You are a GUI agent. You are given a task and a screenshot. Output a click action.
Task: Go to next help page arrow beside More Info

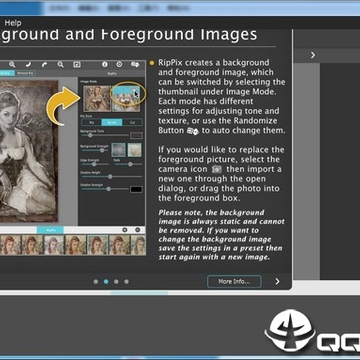pyautogui.click(x=277, y=281)
